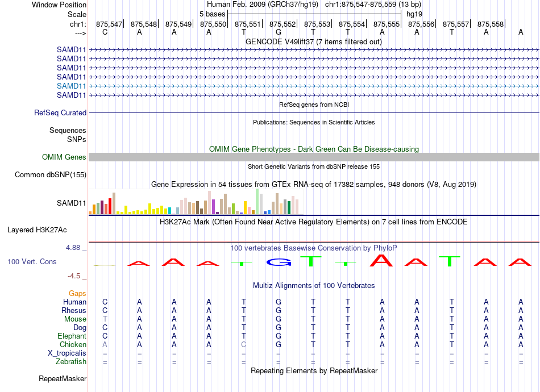Click the RefSeq Curated track label

(60, 112)
